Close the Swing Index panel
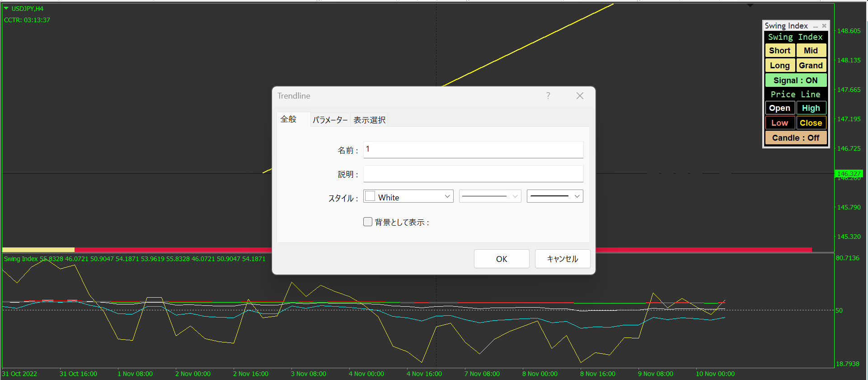 824,26
